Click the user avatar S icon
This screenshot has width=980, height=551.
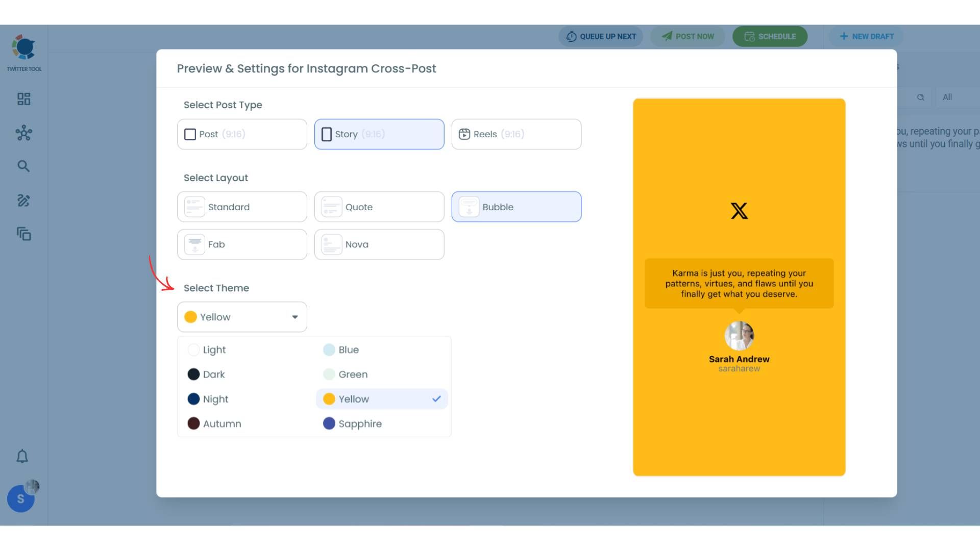(x=21, y=498)
